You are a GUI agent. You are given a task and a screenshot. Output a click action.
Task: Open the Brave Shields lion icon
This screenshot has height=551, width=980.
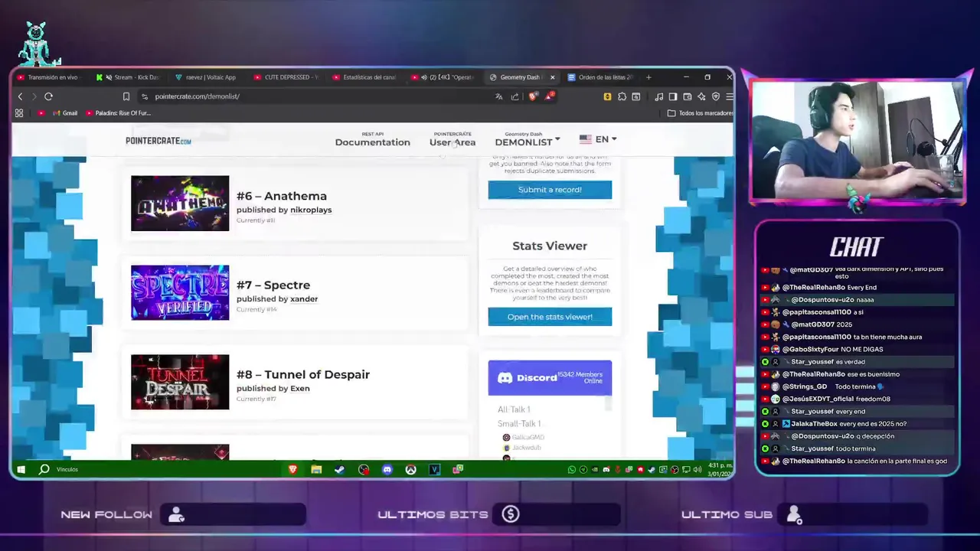pos(533,96)
